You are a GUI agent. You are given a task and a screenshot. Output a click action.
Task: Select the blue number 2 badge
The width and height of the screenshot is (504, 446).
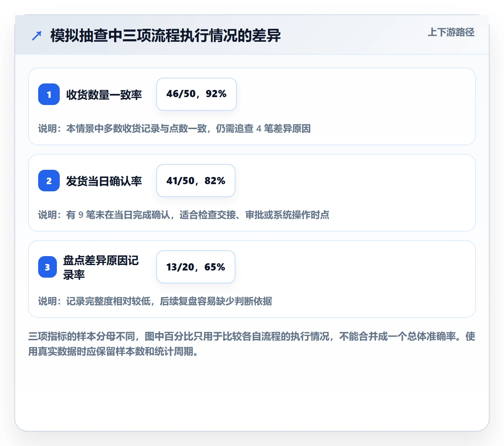[x=49, y=181]
